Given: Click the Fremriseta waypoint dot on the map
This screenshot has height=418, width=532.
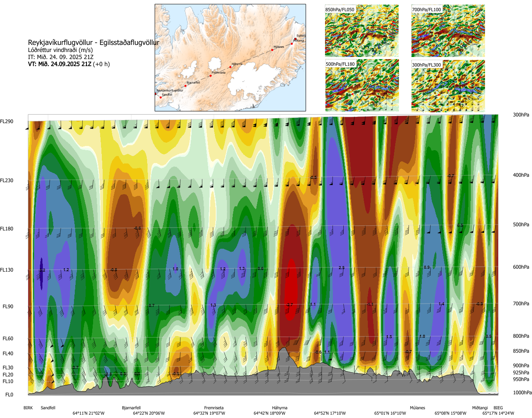Looking at the screenshot, I should (211, 76).
